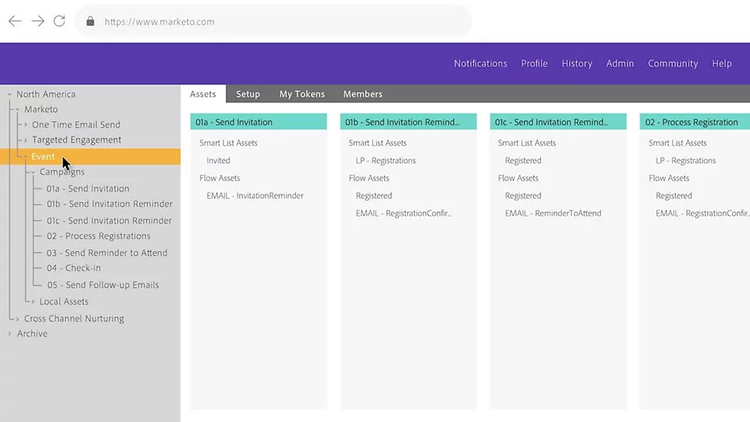Click the browser back arrow
Image resolution: width=750 pixels, height=422 pixels.
15,21
